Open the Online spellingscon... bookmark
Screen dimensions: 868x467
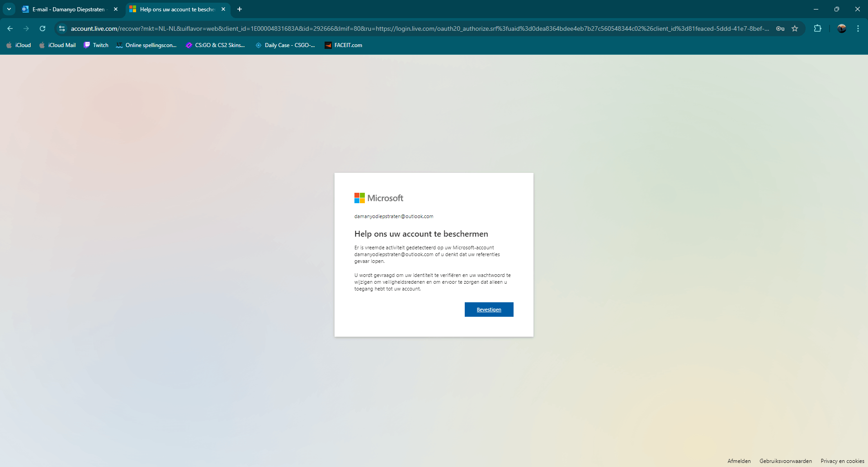coord(146,45)
